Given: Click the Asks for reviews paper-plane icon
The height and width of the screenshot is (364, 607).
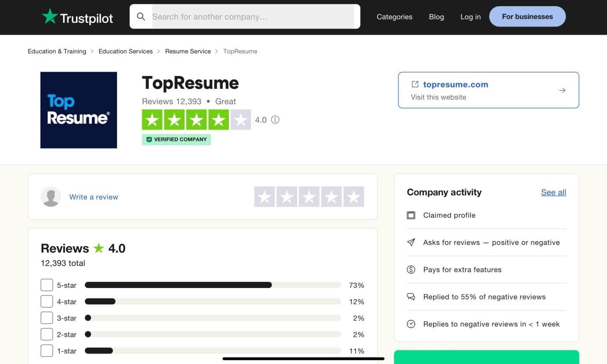Looking at the screenshot, I should pyautogui.click(x=411, y=242).
